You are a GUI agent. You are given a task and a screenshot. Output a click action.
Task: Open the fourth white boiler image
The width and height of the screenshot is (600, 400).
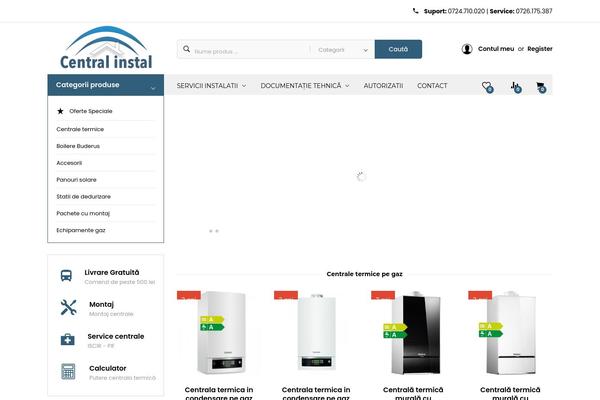pyautogui.click(x=510, y=332)
